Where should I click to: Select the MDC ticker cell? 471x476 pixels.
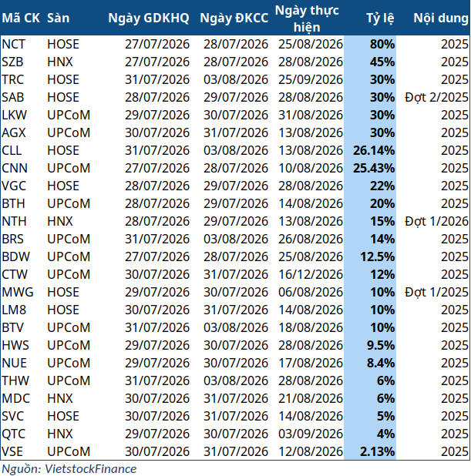coord(15,398)
